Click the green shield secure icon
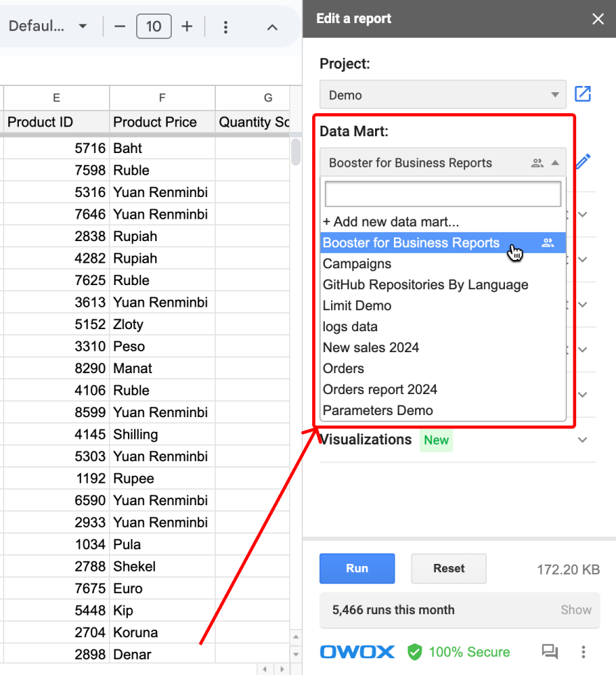The width and height of the screenshot is (616, 675). (x=415, y=652)
